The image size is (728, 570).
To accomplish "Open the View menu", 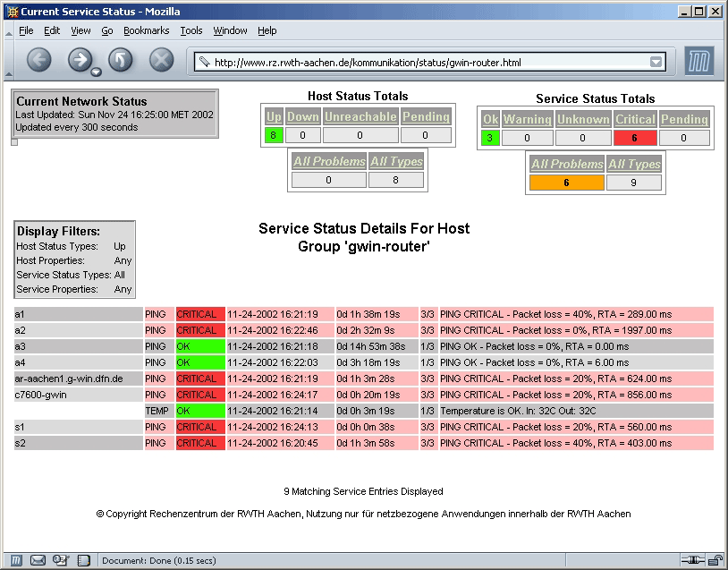I will pos(80,30).
